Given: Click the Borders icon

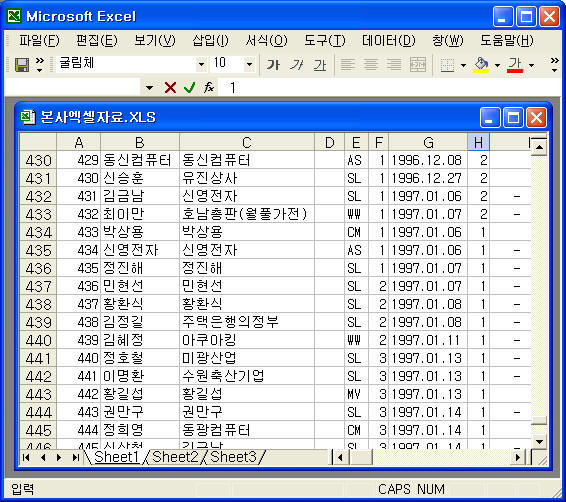Looking at the screenshot, I should [448, 65].
